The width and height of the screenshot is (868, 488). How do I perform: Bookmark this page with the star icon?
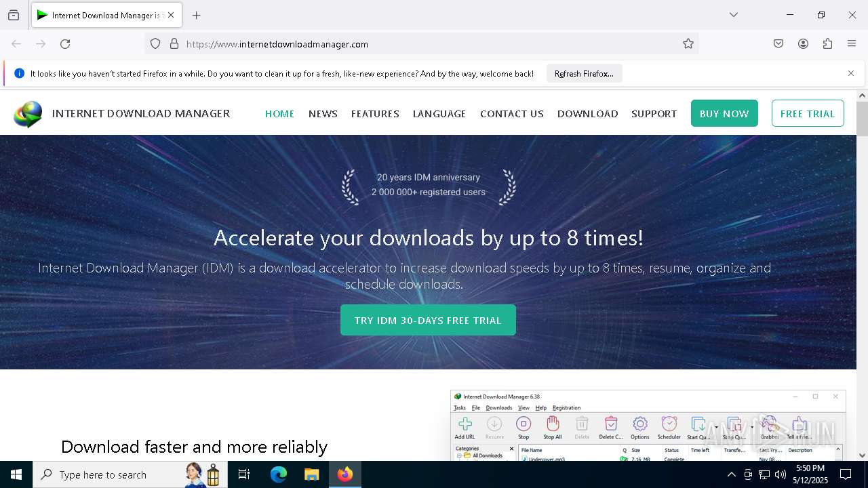point(688,44)
